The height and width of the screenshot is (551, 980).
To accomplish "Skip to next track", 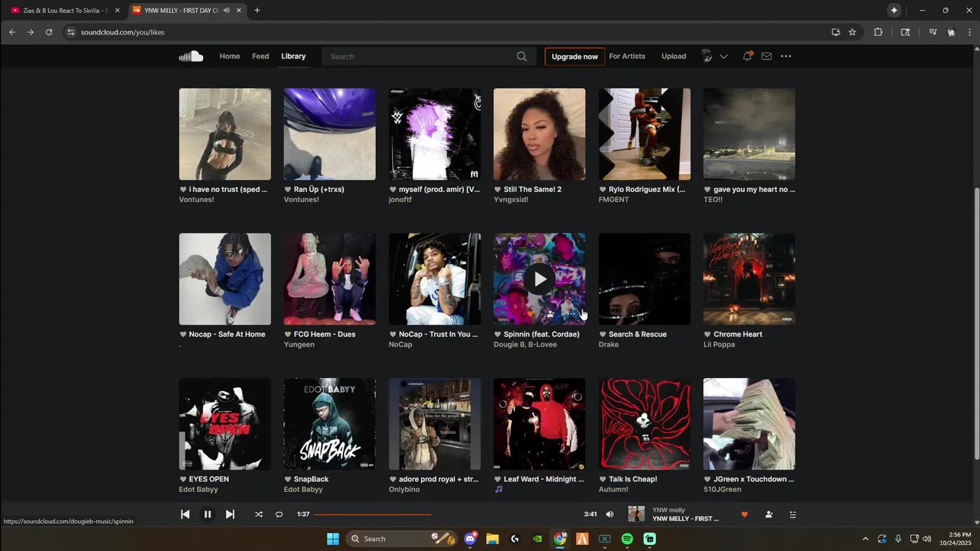I will (x=230, y=514).
